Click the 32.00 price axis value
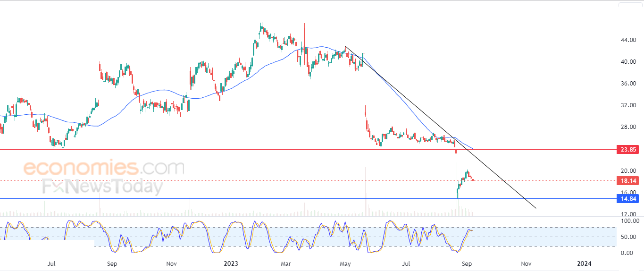644x272 pixels. point(629,105)
